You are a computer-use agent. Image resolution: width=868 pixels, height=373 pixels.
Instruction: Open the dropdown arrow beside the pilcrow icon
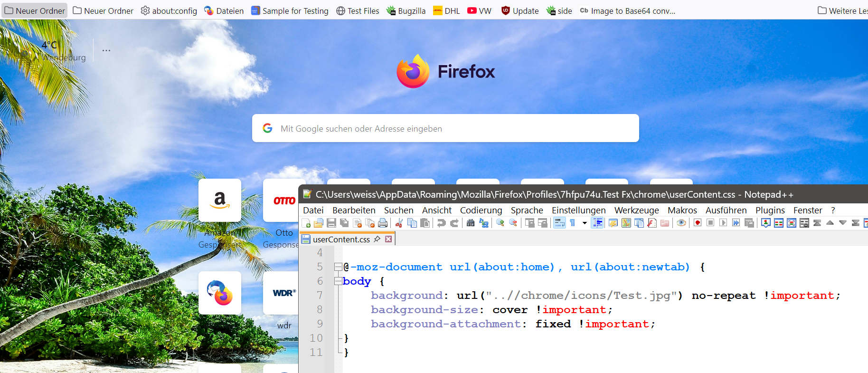tap(585, 223)
